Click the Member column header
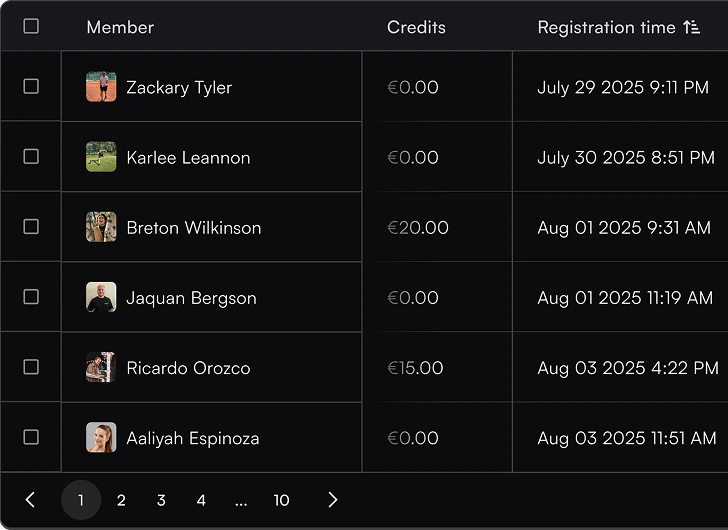 click(x=120, y=27)
